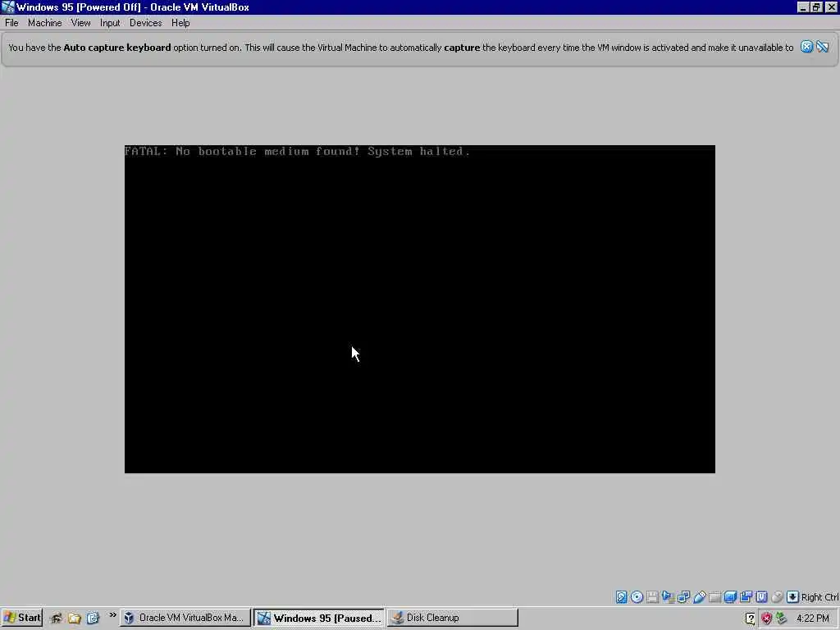
Task: Click the recording status icon
Action: point(746,597)
